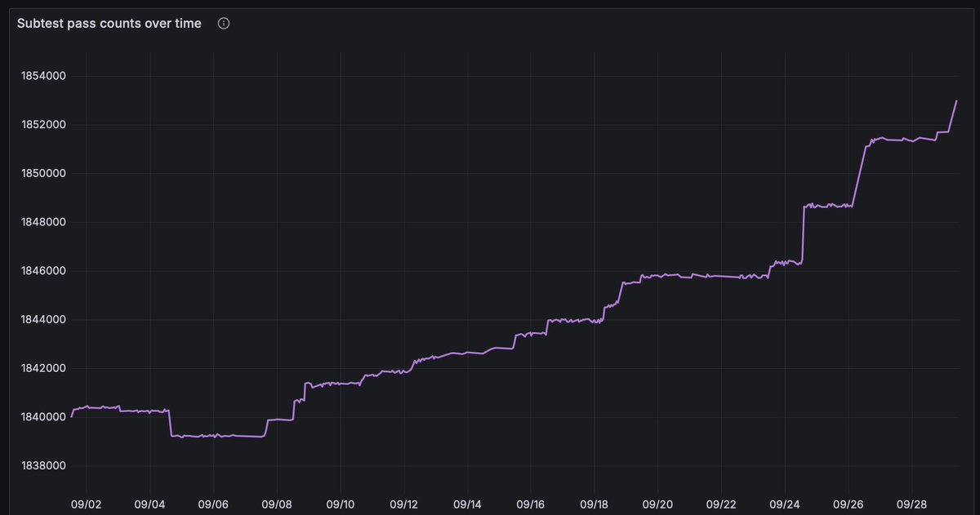Click the 09/12 date label
Viewport: 980px width, 515px height.
tap(404, 504)
